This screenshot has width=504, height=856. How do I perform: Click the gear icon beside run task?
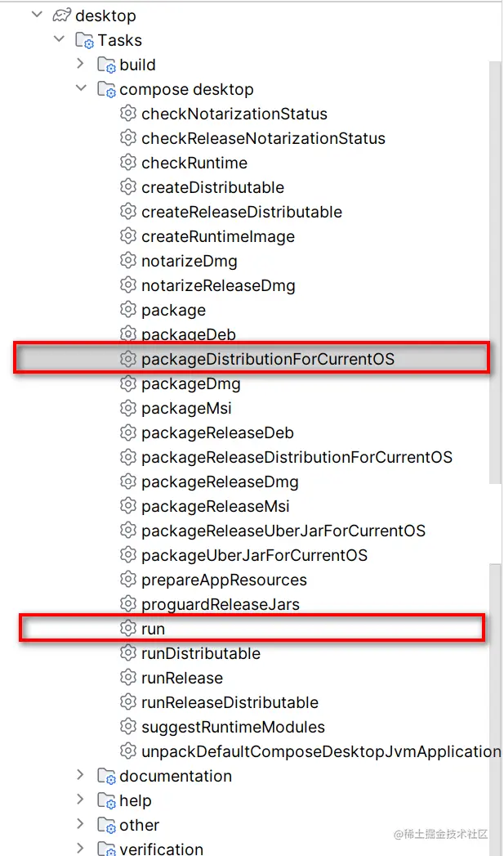[x=127, y=629]
